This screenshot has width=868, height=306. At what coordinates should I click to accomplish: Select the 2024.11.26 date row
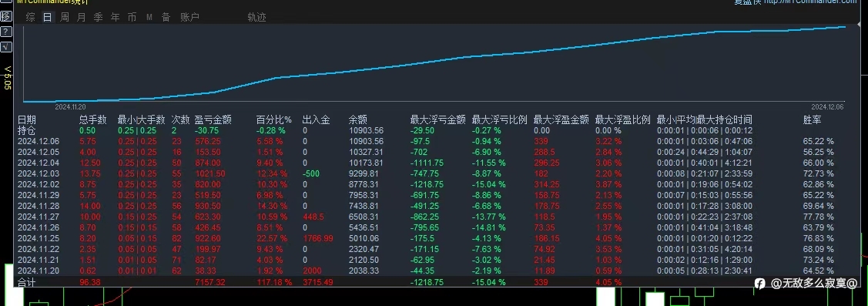[x=39, y=227]
